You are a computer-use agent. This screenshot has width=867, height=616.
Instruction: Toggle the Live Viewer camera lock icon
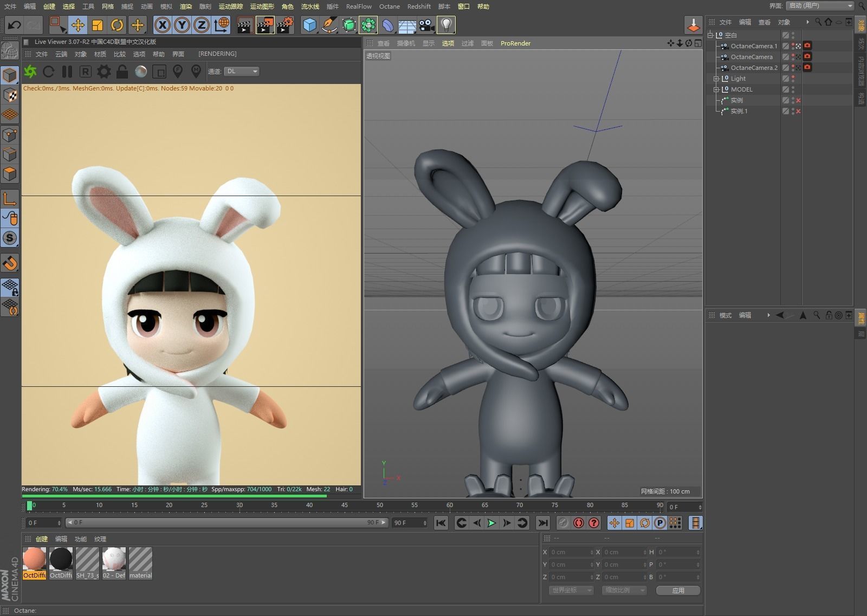[122, 72]
